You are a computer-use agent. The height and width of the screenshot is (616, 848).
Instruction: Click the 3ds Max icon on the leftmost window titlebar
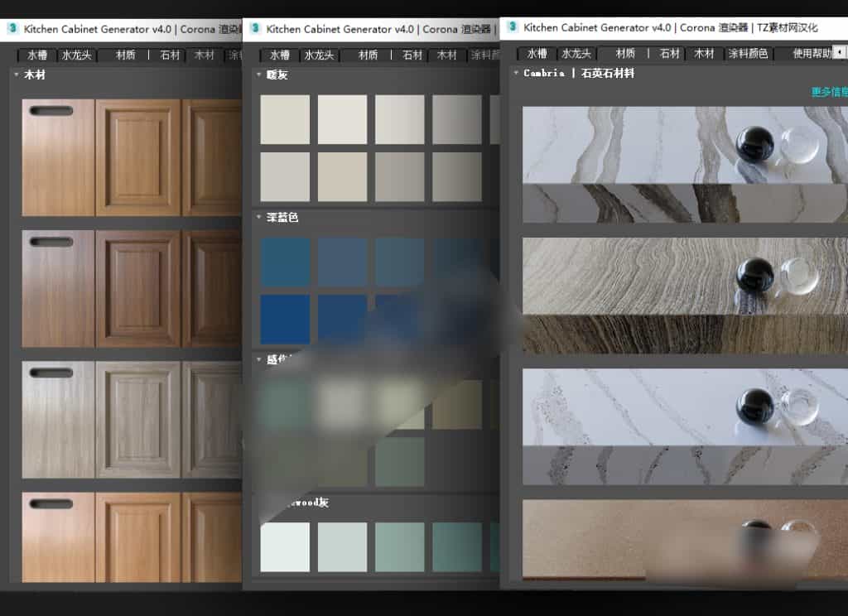point(12,29)
